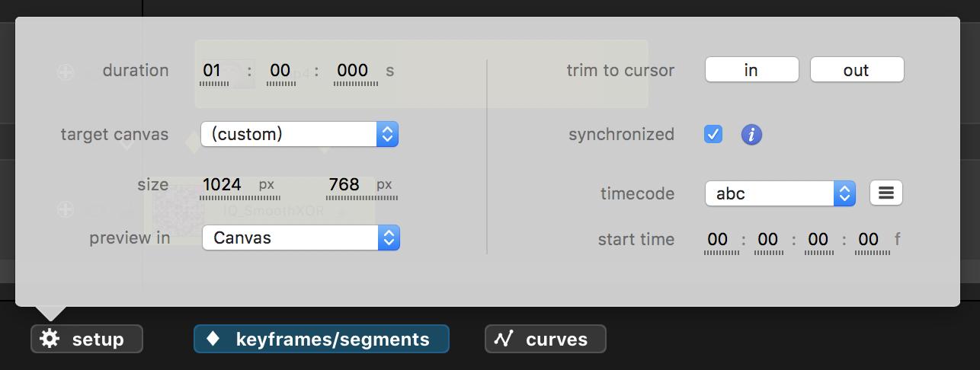Select the start time hours field

coord(717,240)
